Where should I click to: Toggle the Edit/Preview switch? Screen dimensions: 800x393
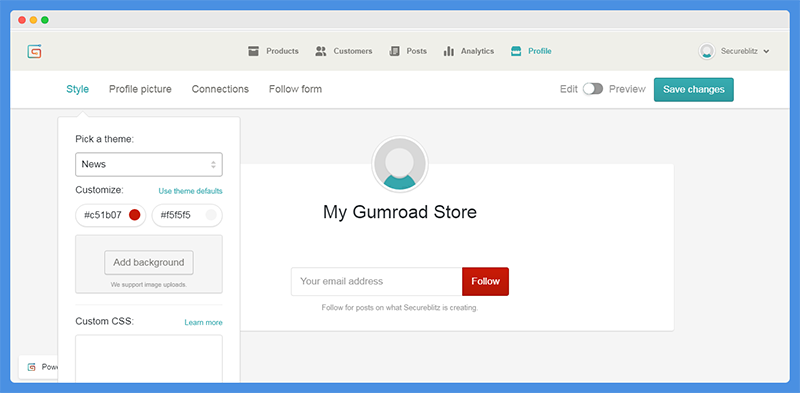593,89
